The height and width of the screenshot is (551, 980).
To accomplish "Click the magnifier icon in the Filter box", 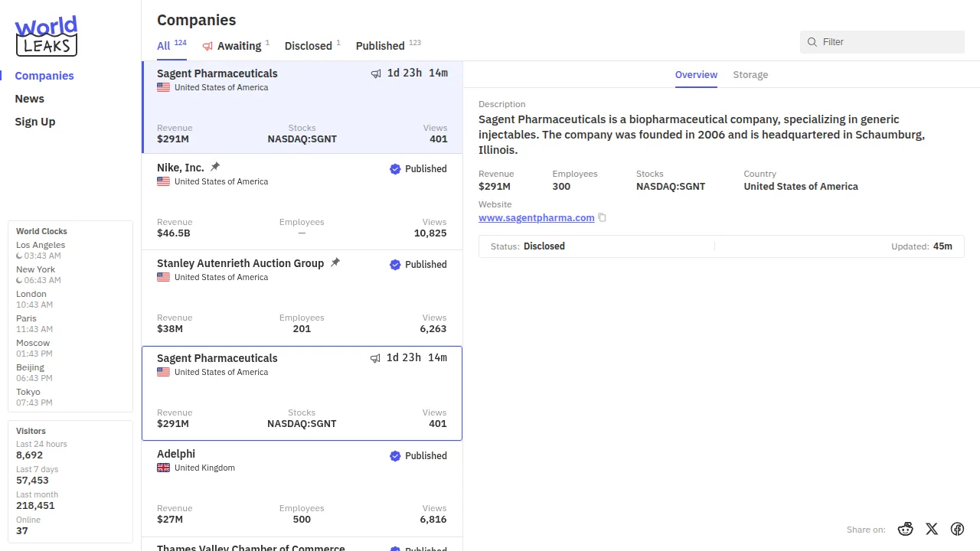I will click(812, 42).
